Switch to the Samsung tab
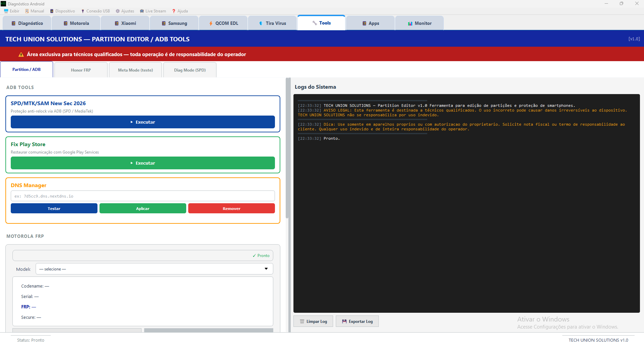The width and height of the screenshot is (644, 343). click(x=174, y=23)
